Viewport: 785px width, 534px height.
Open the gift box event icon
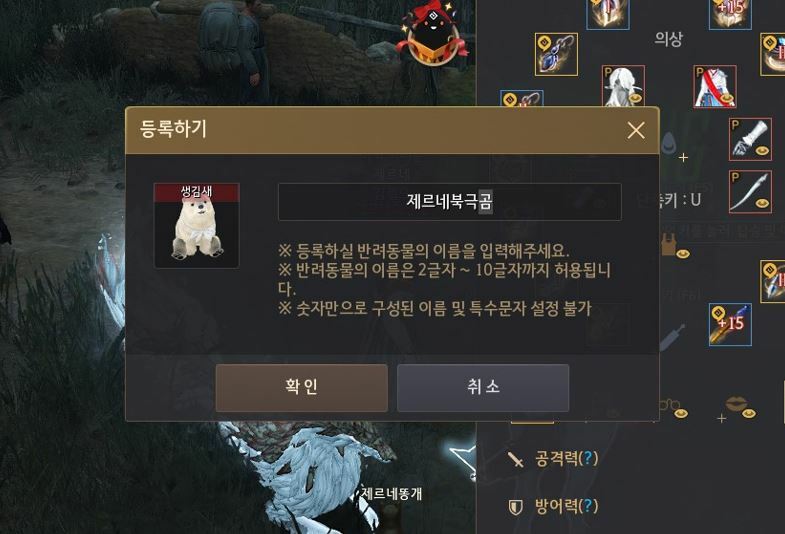pos(432,34)
